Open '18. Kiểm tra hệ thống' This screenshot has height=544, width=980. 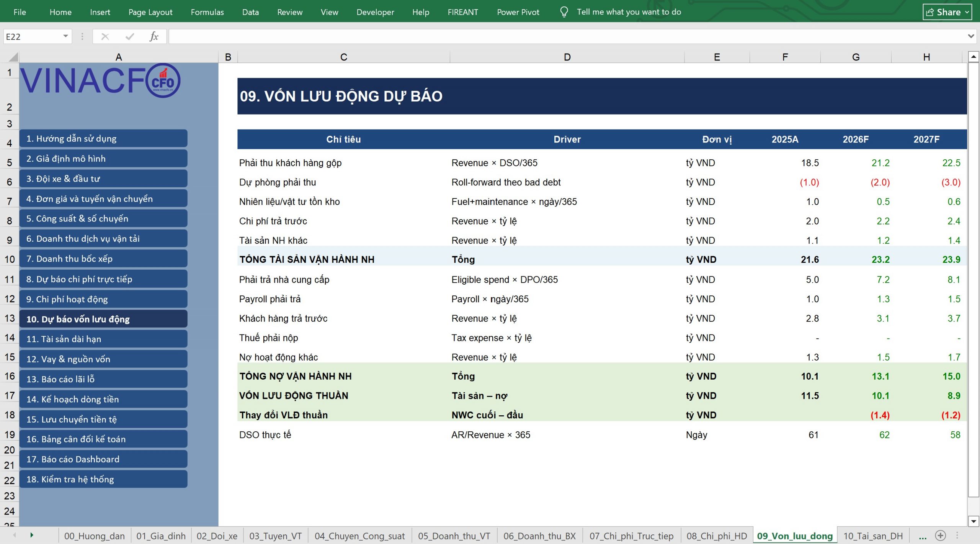point(103,479)
